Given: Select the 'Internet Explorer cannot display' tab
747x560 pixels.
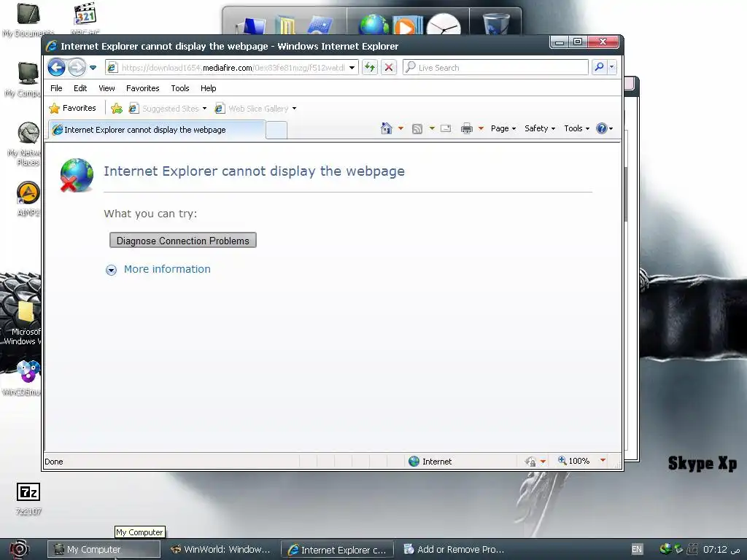Looking at the screenshot, I should [x=157, y=130].
